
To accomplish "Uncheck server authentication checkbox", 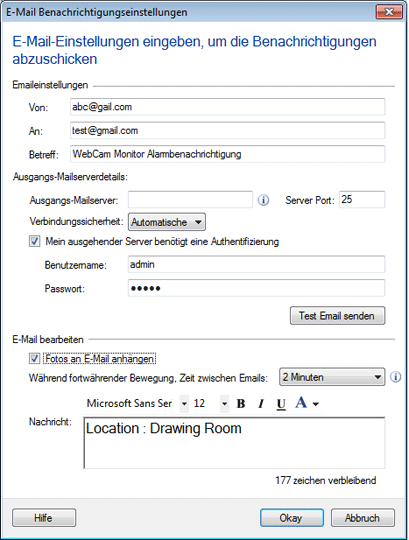I will 34,241.
